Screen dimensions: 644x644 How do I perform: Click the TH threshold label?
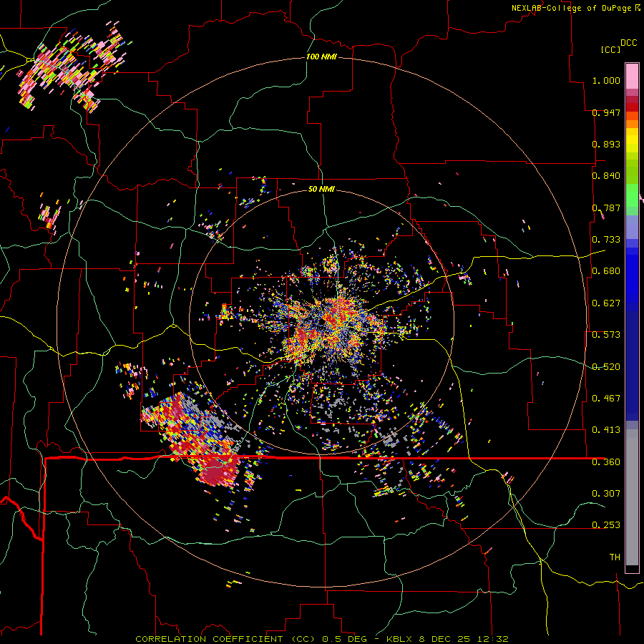click(x=615, y=557)
